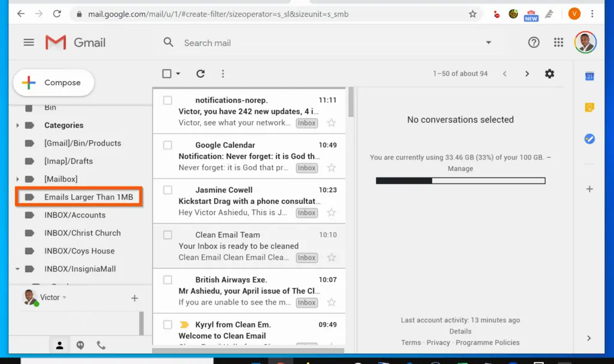
Task: Open the Hangouts conversations view
Action: point(80,345)
